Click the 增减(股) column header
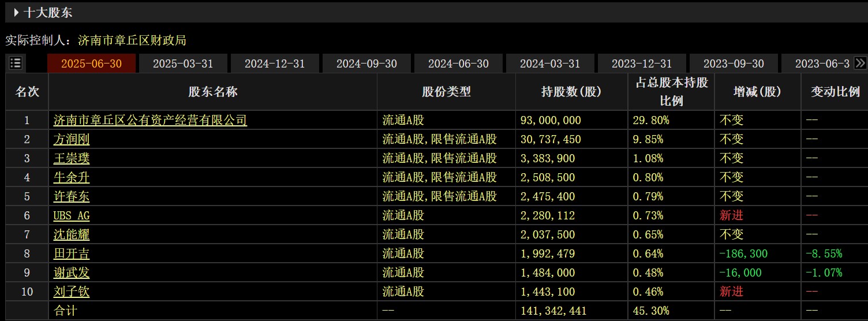The width and height of the screenshot is (868, 321). 757,92
